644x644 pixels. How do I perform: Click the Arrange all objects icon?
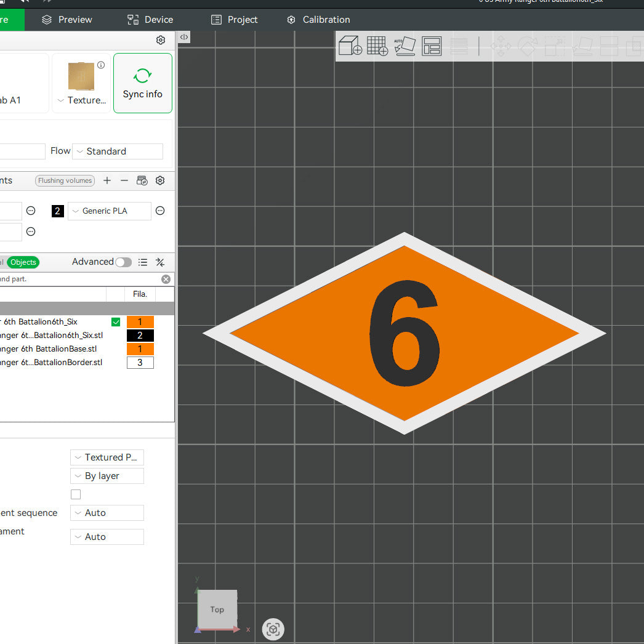coord(432,46)
